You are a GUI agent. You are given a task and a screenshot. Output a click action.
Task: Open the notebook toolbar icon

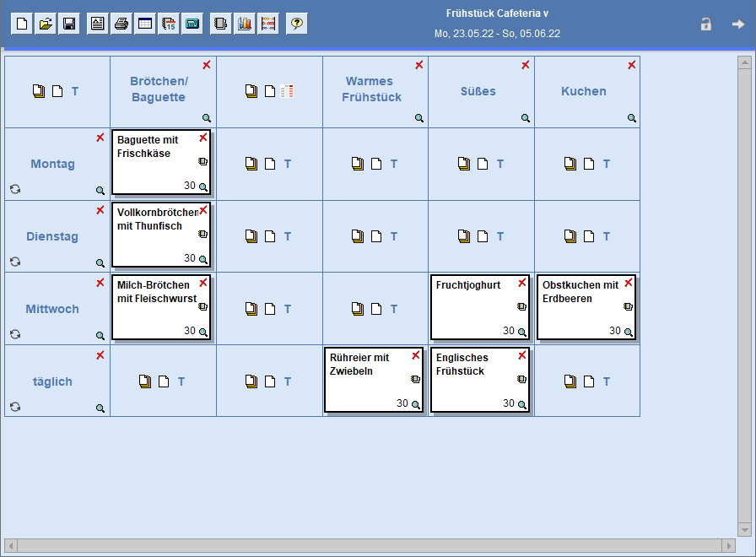click(x=221, y=23)
